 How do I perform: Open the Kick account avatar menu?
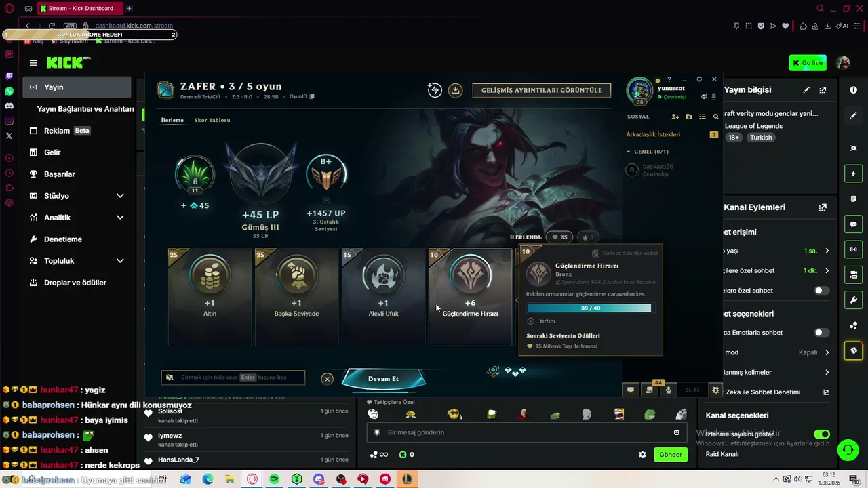click(843, 63)
